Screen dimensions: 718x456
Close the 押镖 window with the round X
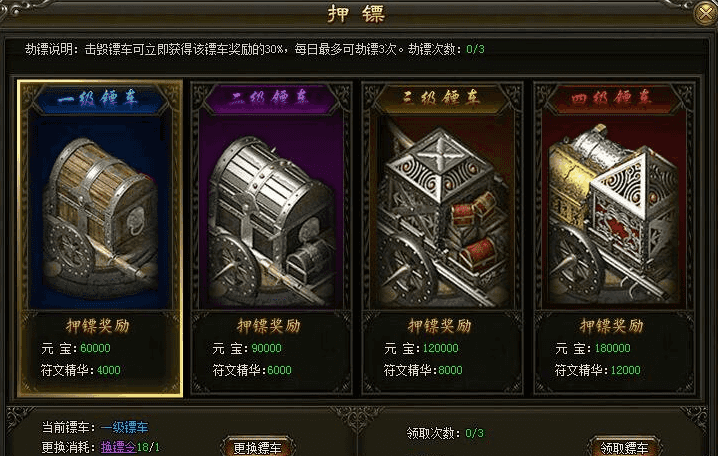point(705,13)
